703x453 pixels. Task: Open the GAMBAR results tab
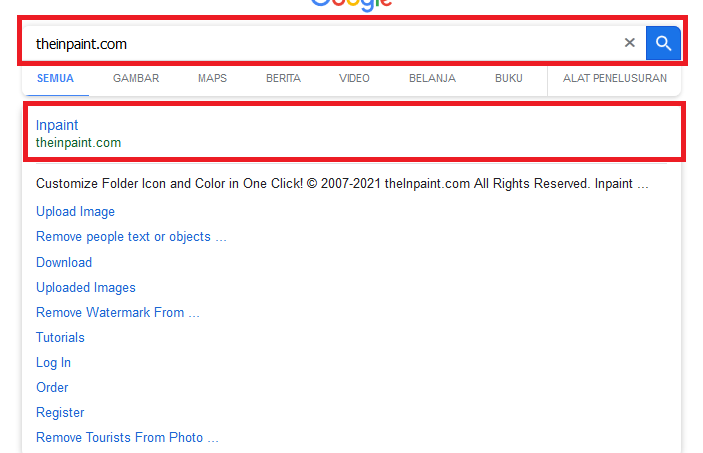coord(136,78)
